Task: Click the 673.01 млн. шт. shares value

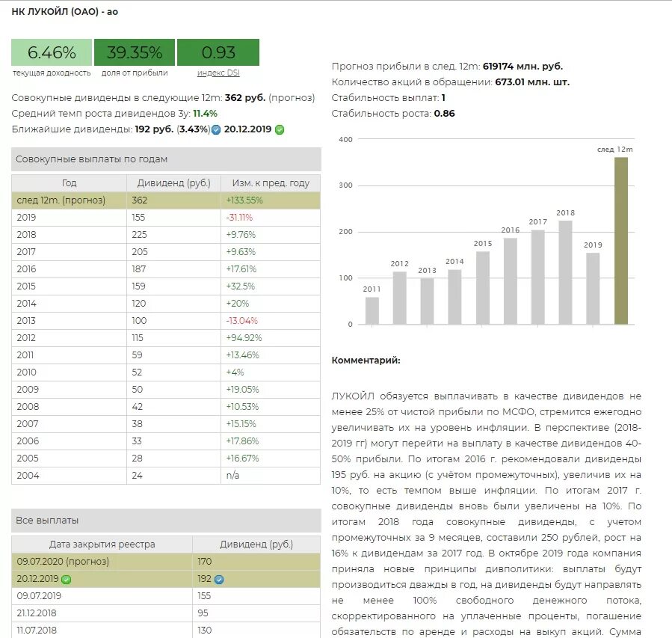Action: 532,82
